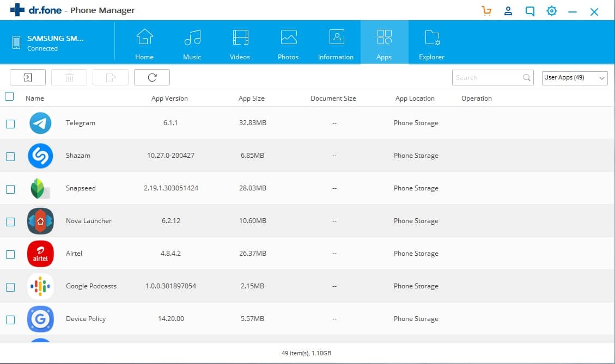
Task: Click Snapseed version 2.19.1.303051424
Action: 171,188
